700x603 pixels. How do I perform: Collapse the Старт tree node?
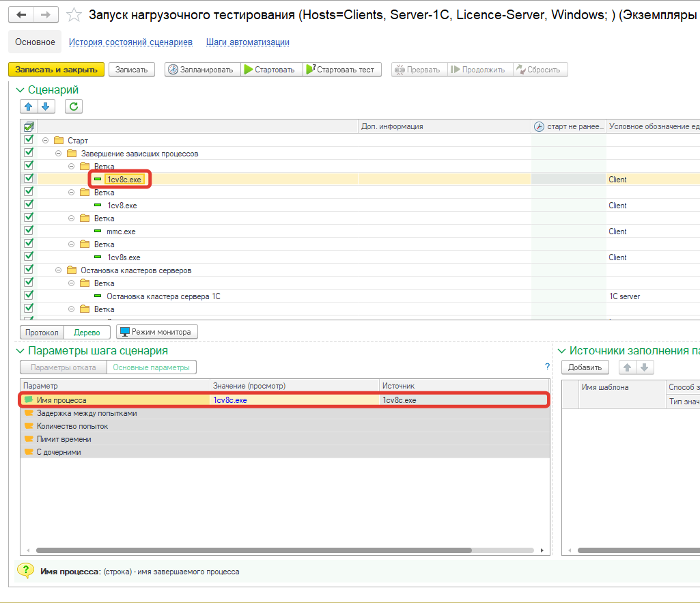45,141
